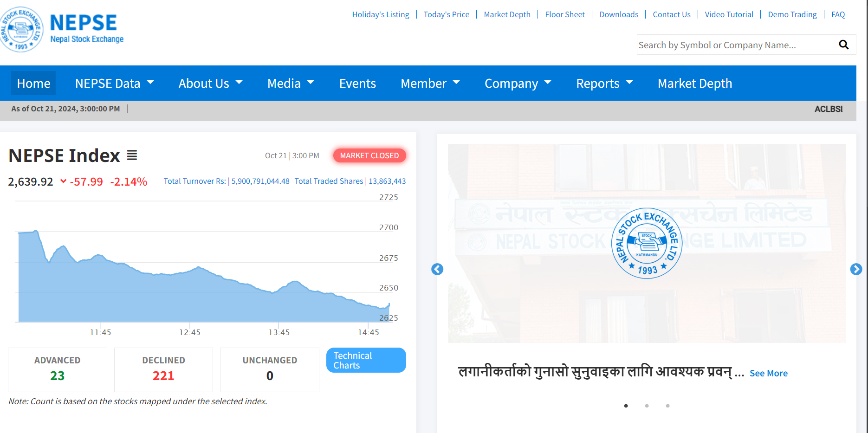
Task: Open the Events menu item
Action: coord(357,84)
